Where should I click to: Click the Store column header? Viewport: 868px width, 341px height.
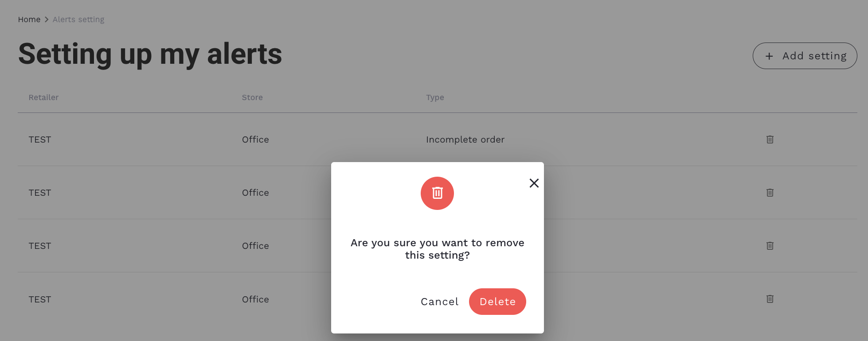[x=252, y=97]
